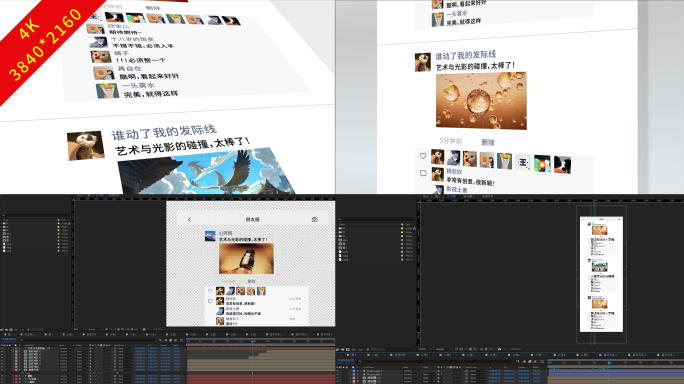Image resolution: width=684 pixels, height=384 pixels.
Task: Click the 删除 delete link under the bubble photo
Action: coord(488,142)
